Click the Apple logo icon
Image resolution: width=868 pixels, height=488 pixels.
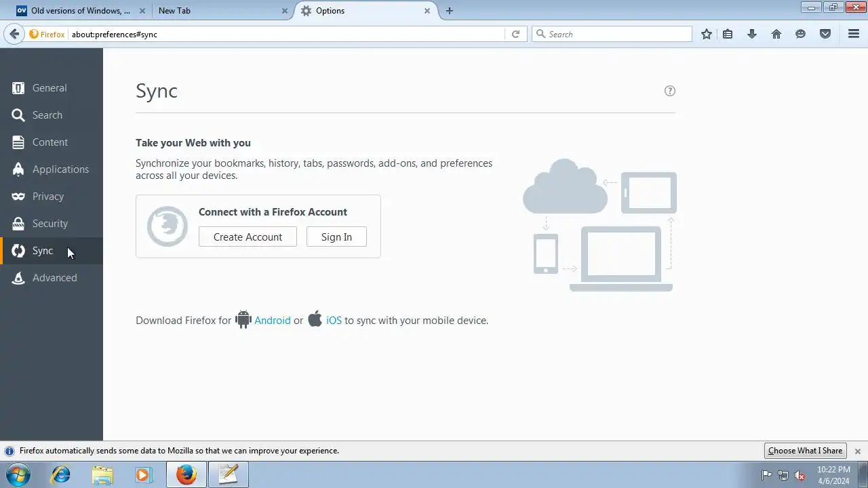(315, 319)
